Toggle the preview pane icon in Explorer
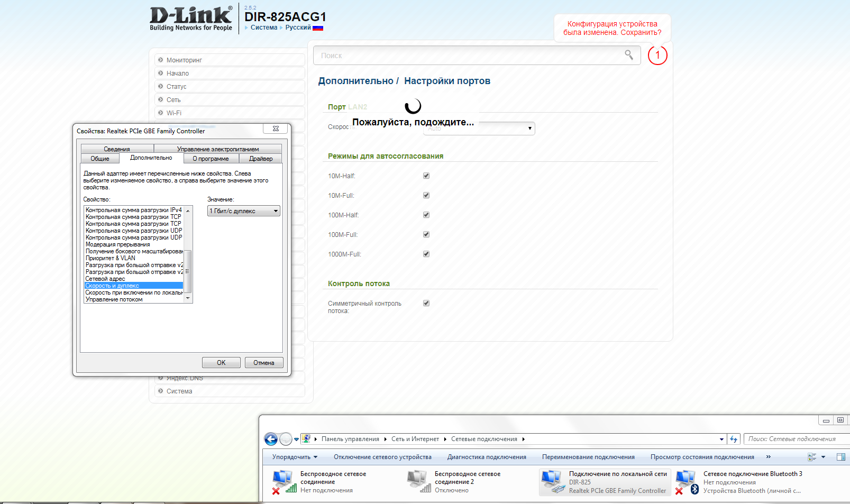Screen dimensions: 850x504 (841, 457)
